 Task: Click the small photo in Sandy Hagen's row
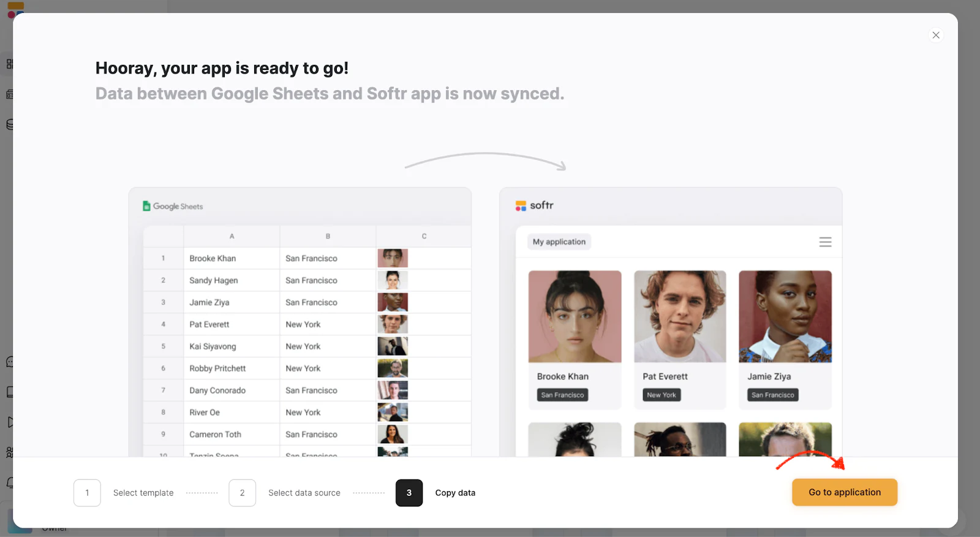click(x=393, y=280)
